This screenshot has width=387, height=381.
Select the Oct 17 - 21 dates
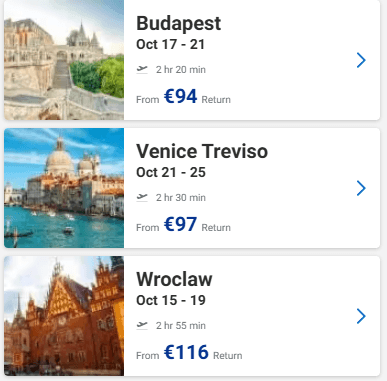pyautogui.click(x=171, y=44)
